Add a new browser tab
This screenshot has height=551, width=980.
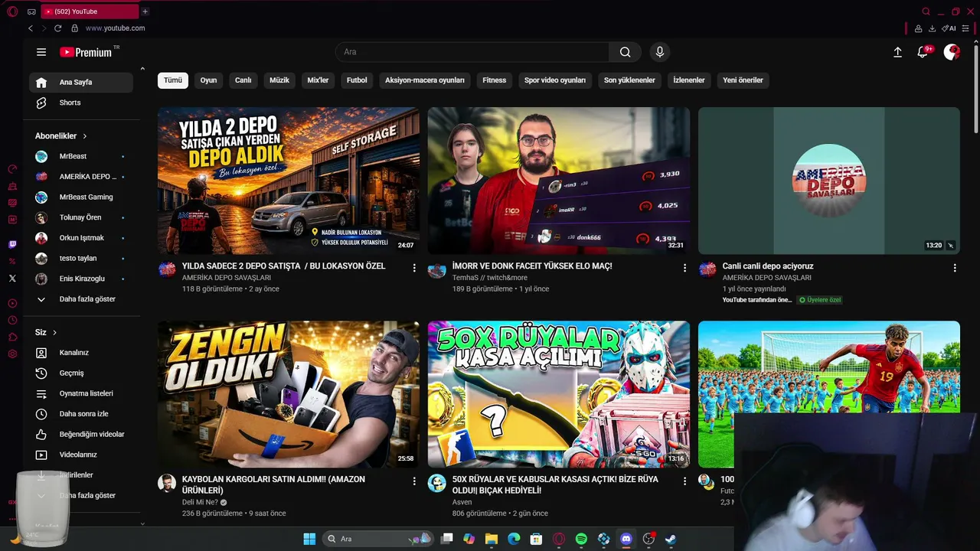pos(145,11)
